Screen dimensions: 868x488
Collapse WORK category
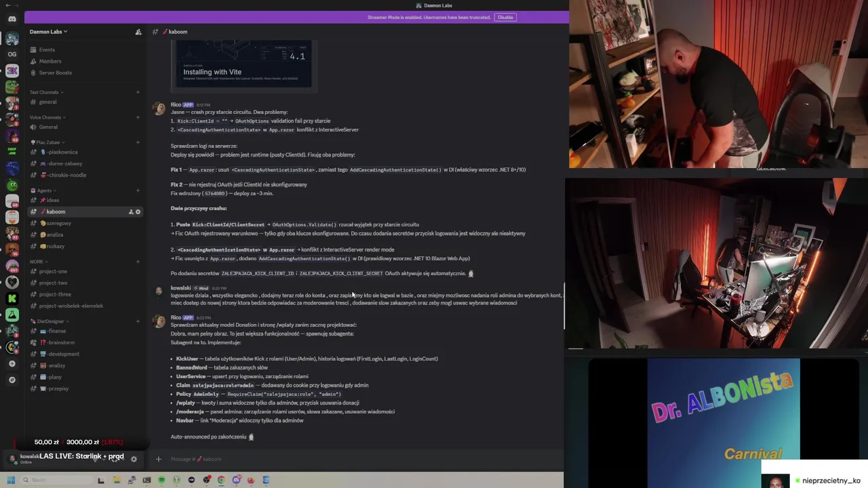click(x=38, y=262)
